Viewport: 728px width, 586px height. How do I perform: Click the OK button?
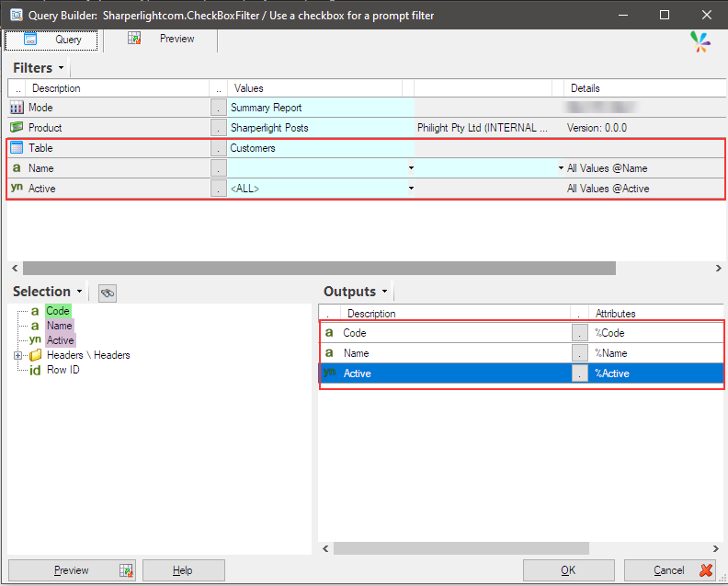tap(568, 570)
